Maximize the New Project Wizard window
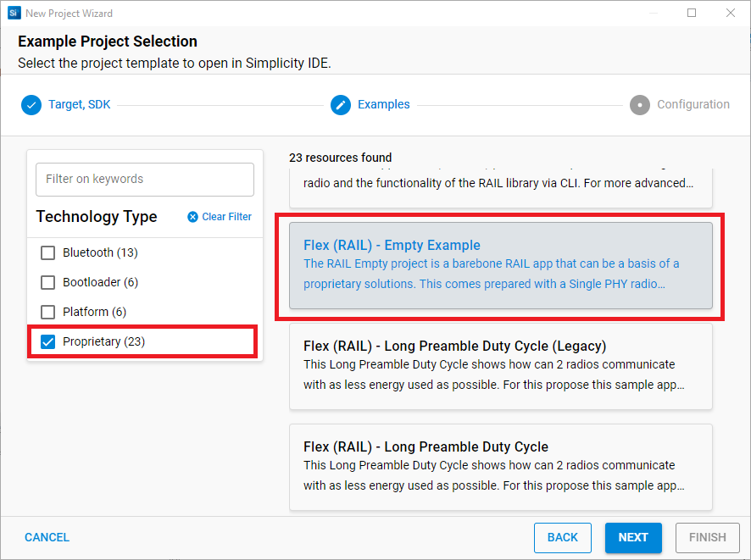Viewport: 751px width, 560px height. 692,13
